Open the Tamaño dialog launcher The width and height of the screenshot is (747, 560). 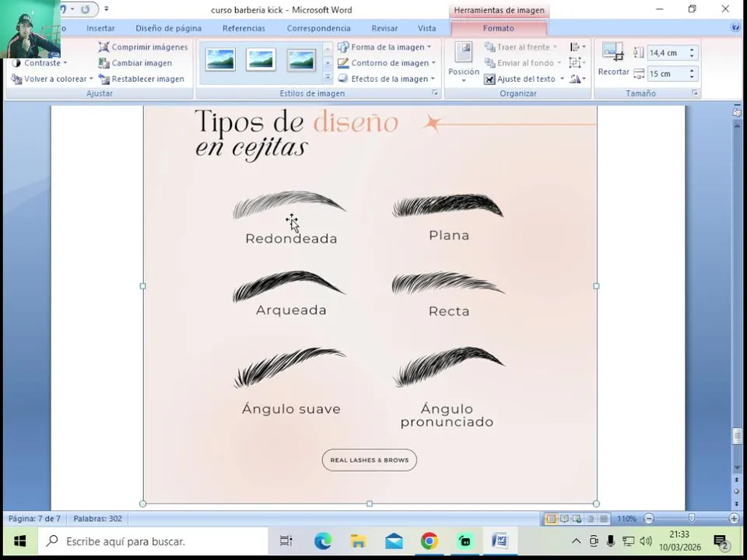point(695,93)
